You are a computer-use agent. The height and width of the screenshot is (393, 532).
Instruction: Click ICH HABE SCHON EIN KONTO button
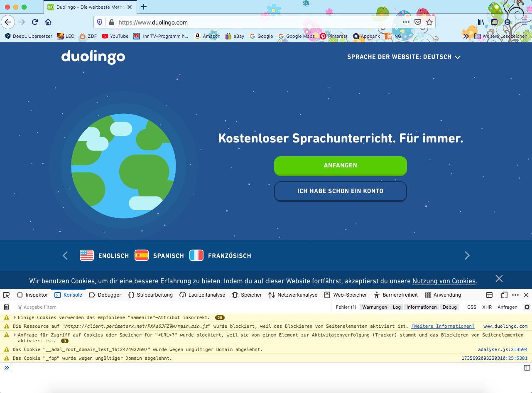click(x=341, y=191)
